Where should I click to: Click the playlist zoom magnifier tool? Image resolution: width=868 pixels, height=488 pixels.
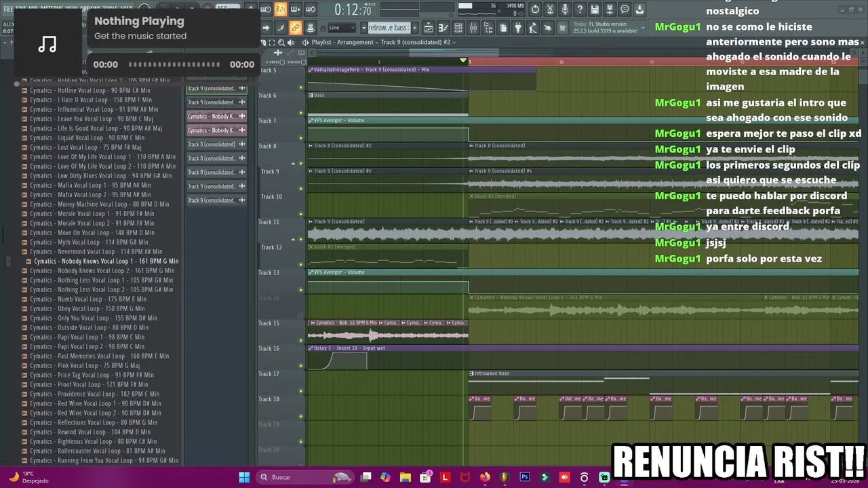(281, 43)
